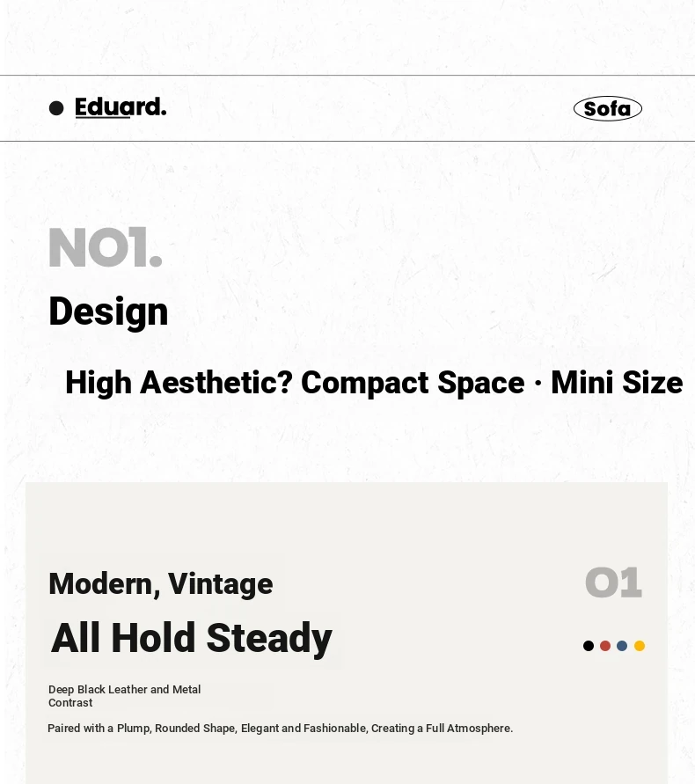Open the Eduard. brand link
The width and height of the screenshot is (695, 784).
[121, 107]
